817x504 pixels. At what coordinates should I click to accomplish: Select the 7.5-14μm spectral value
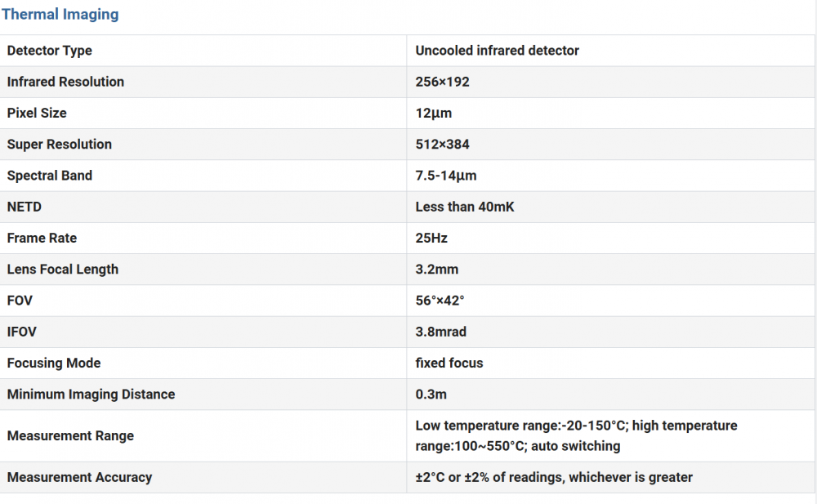445,176
